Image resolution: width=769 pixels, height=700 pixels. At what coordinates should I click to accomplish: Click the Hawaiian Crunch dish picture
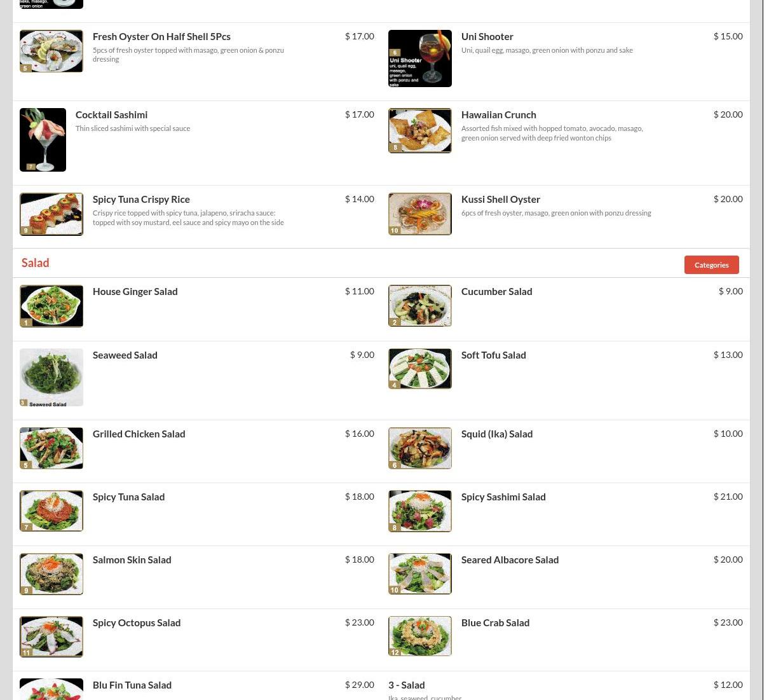[x=420, y=130]
